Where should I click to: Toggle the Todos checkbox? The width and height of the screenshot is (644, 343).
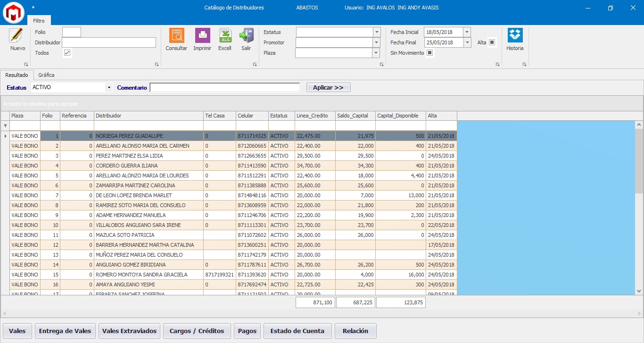67,53
